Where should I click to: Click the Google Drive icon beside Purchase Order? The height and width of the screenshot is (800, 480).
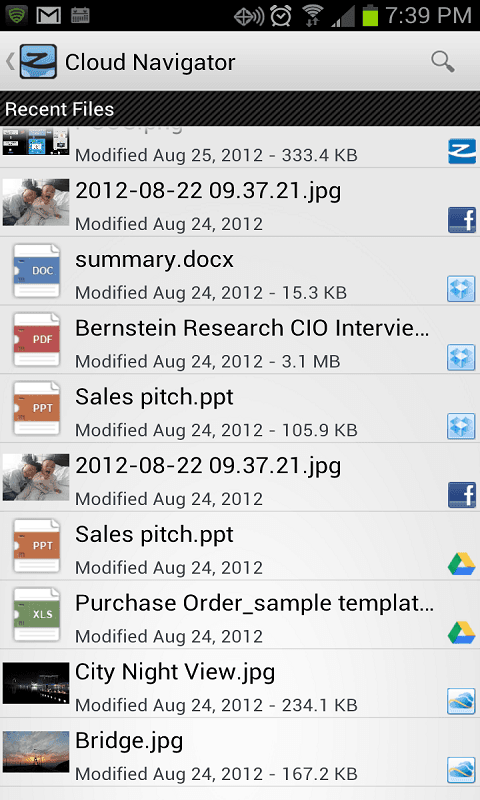pyautogui.click(x=462, y=633)
